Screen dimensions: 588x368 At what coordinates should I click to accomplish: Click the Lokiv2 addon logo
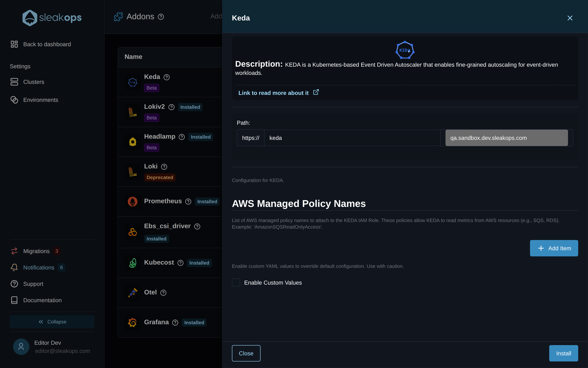(x=133, y=112)
